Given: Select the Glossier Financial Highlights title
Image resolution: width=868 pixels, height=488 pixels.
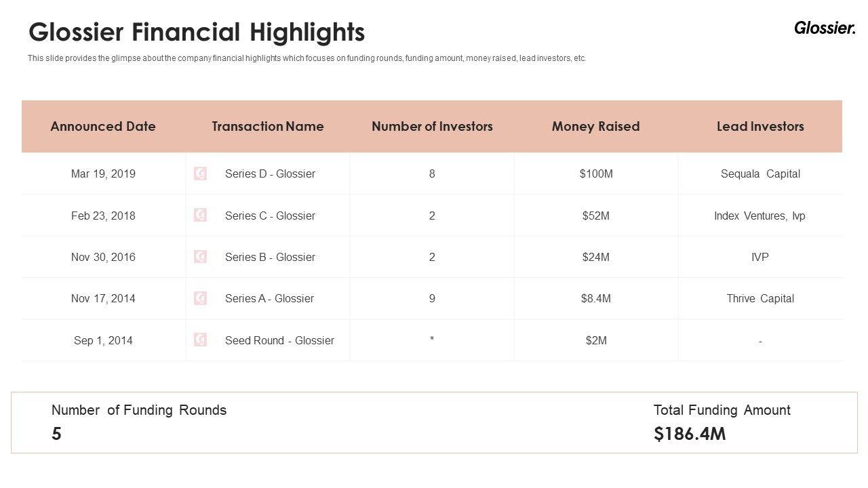Looking at the screenshot, I should pyautogui.click(x=197, y=32).
